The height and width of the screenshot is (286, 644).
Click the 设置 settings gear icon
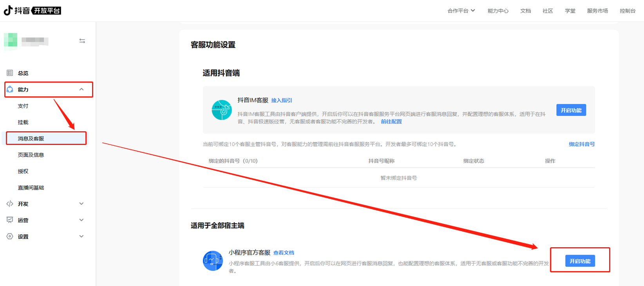point(10,236)
